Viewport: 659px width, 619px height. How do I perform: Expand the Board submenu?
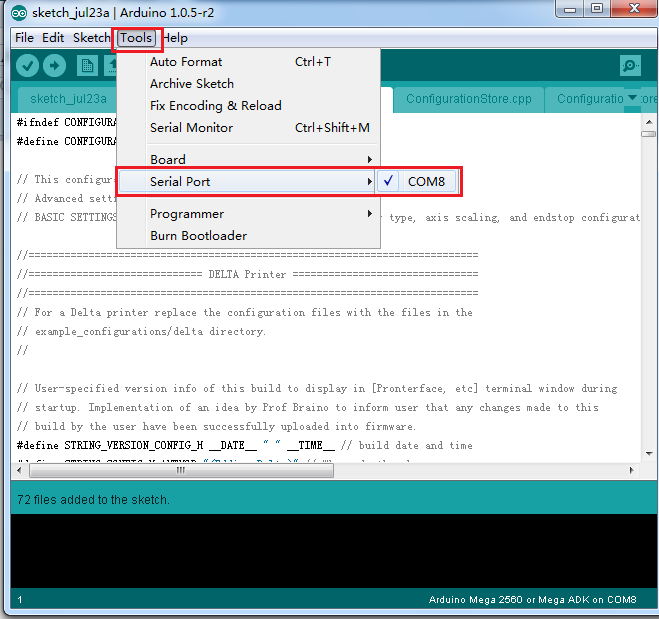(248, 160)
